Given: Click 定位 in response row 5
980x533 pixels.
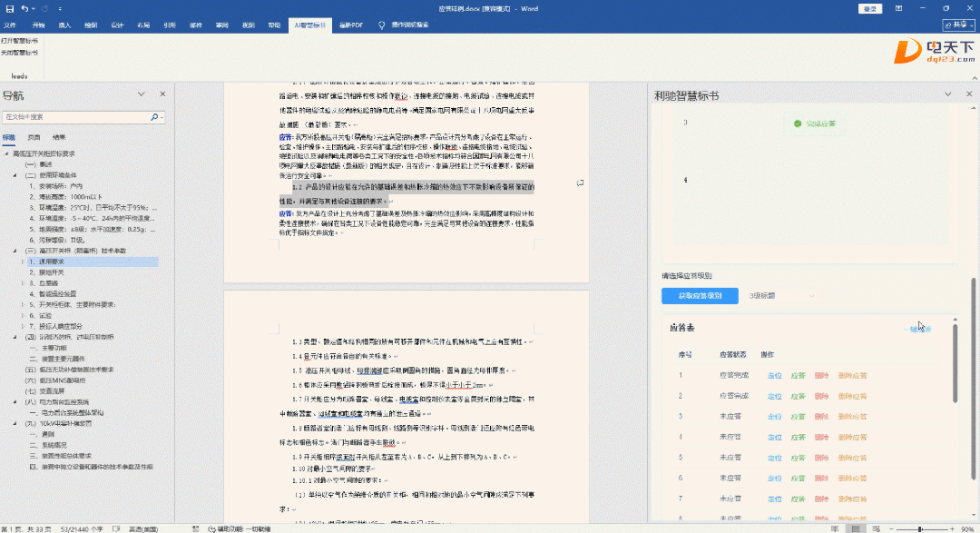Looking at the screenshot, I should point(774,458).
